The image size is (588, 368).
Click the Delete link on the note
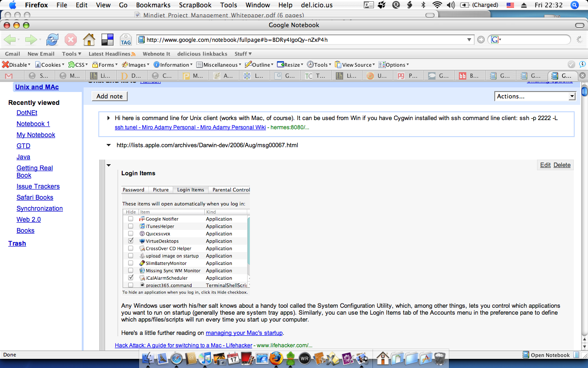pos(562,165)
